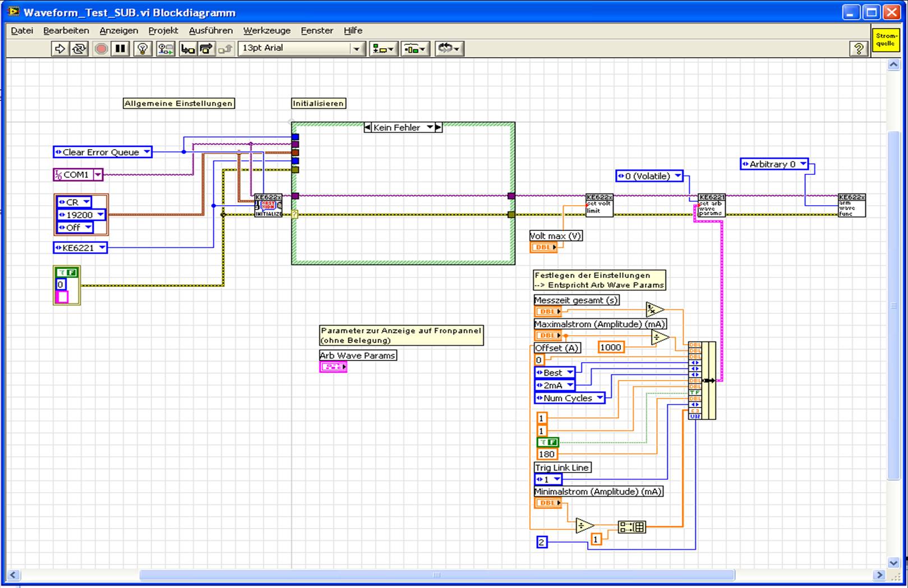908x588 pixels.
Task: Click the Retain Wire Values icon
Action: 165,49
